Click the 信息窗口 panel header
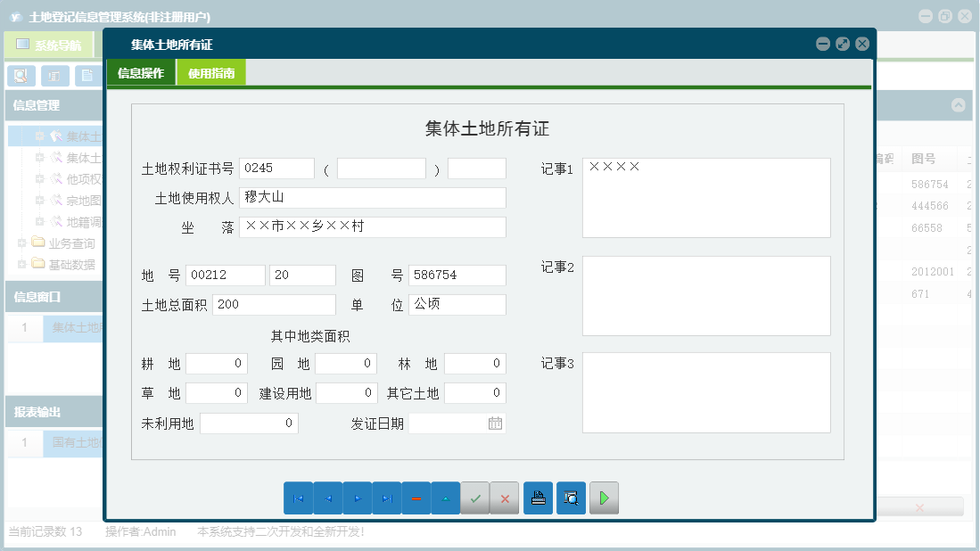Viewport: 980px width, 551px height. (x=54, y=297)
